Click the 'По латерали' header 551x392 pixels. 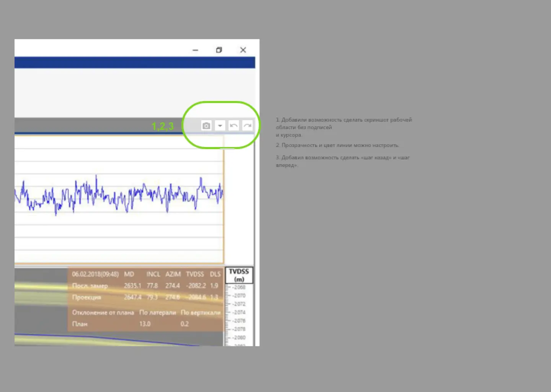158,312
